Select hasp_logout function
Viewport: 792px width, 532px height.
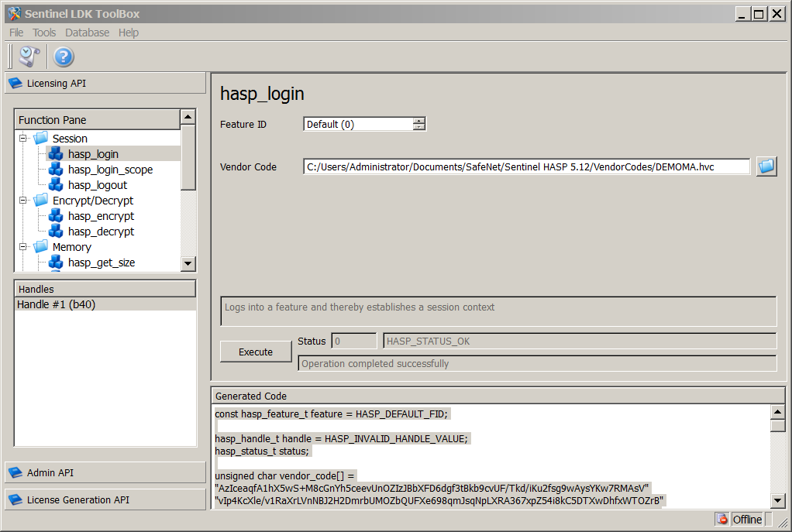98,185
